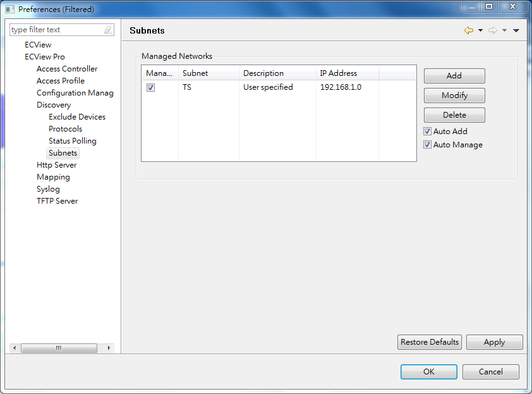Select ECView in the preferences tree
This screenshot has height=394, width=532.
point(38,45)
